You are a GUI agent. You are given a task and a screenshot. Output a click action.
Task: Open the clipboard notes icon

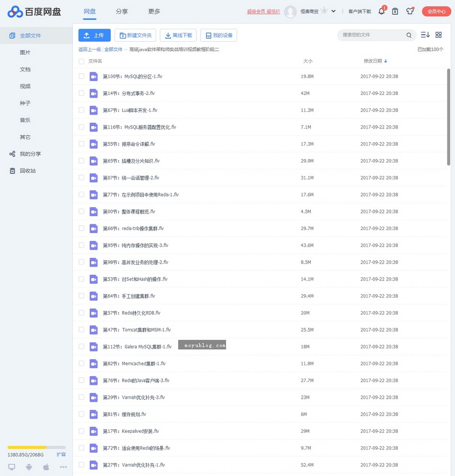395,11
